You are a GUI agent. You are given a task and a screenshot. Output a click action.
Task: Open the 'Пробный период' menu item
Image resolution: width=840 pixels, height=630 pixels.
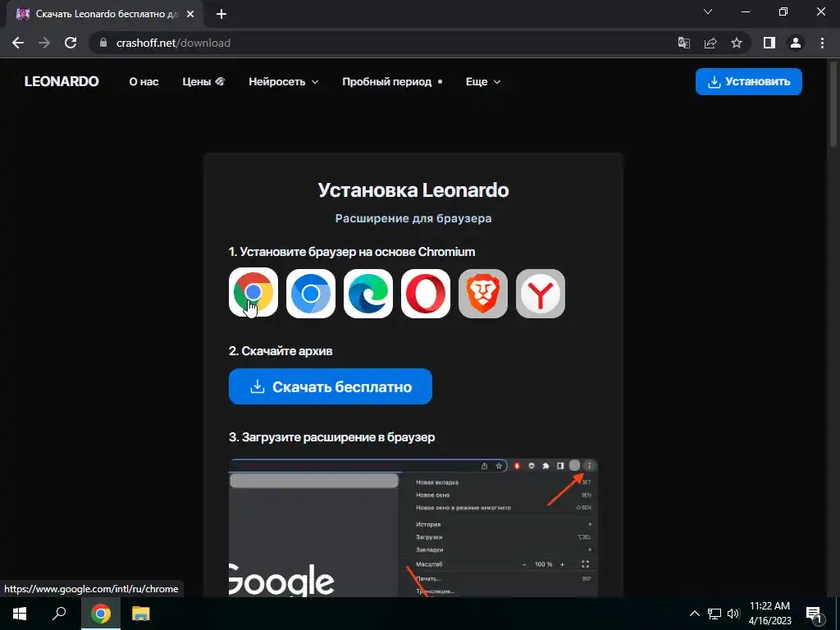tap(392, 81)
